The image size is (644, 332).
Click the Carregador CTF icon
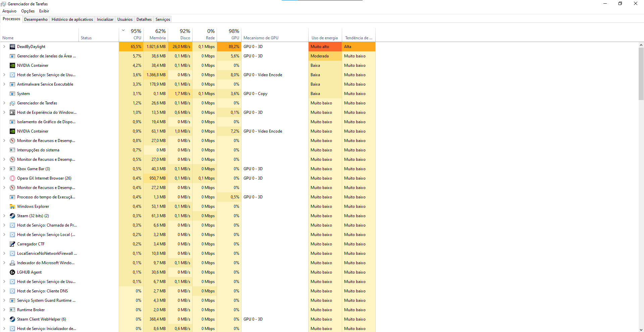[12, 244]
